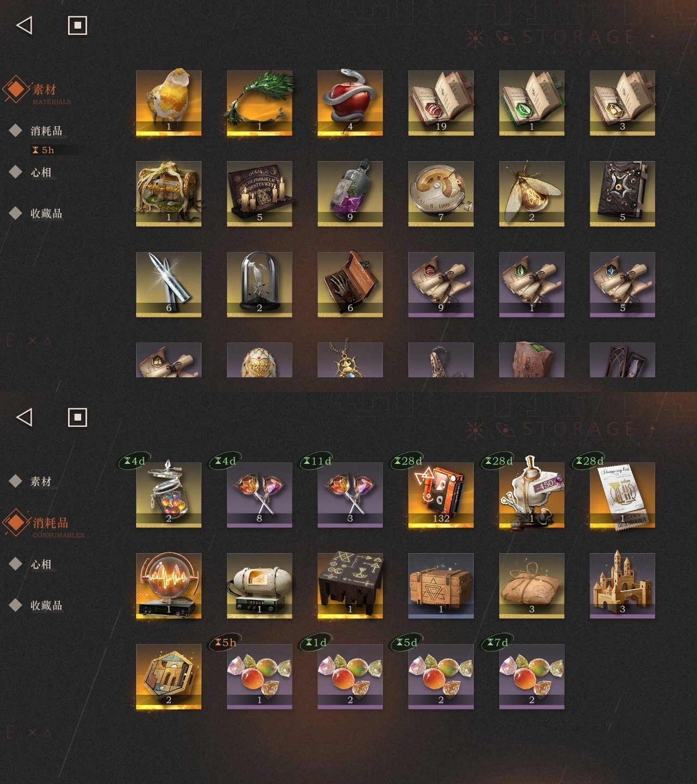Pick the skeleton hand in wooden box

(350, 284)
